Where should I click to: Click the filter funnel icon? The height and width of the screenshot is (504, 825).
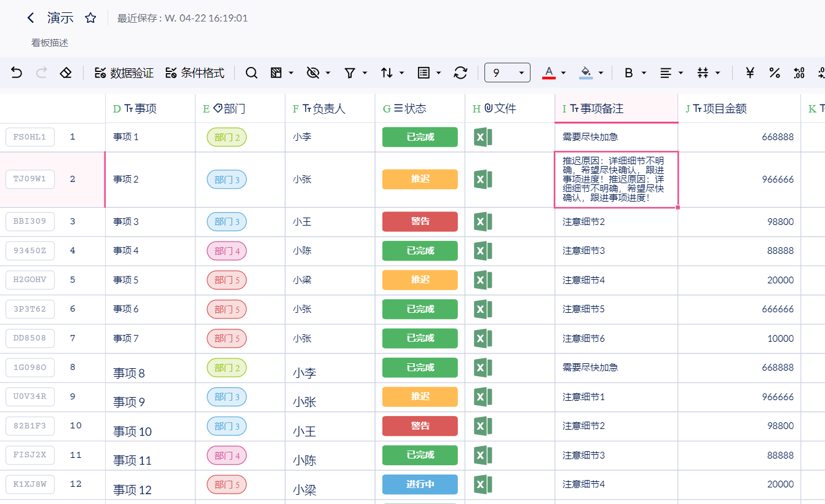[x=350, y=73]
